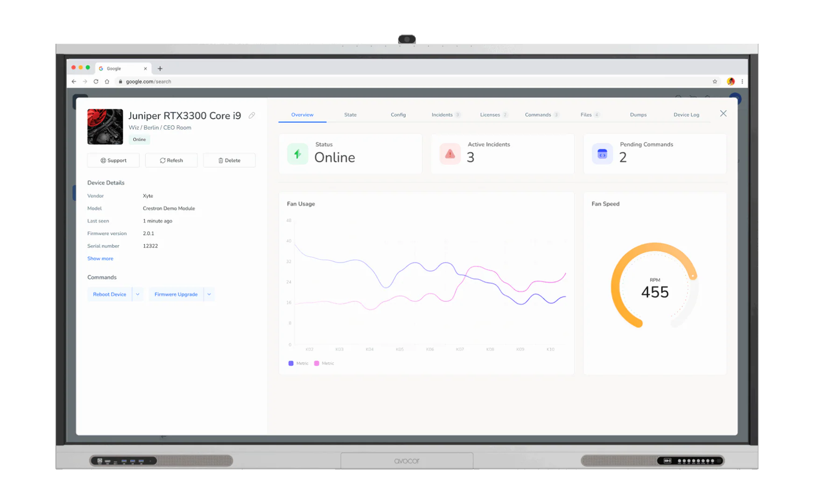Click the blue Pending Commands icon
Viewport: 814px width, 504px height.
point(602,154)
